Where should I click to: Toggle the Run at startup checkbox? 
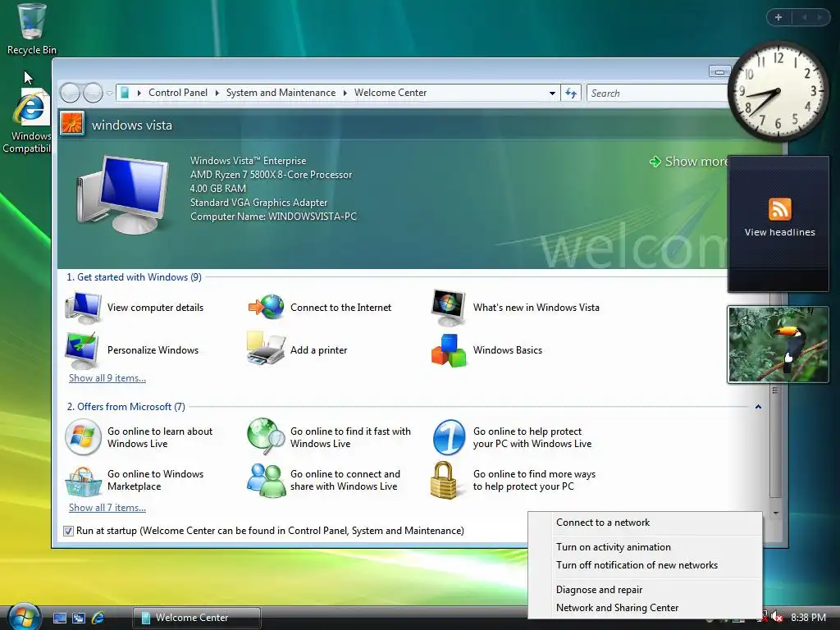coord(68,531)
